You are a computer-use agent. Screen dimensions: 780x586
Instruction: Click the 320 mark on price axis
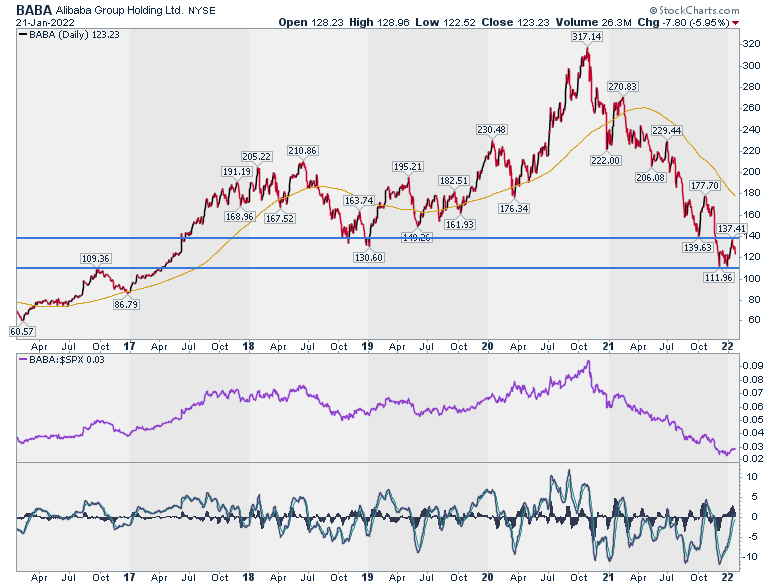click(x=751, y=43)
